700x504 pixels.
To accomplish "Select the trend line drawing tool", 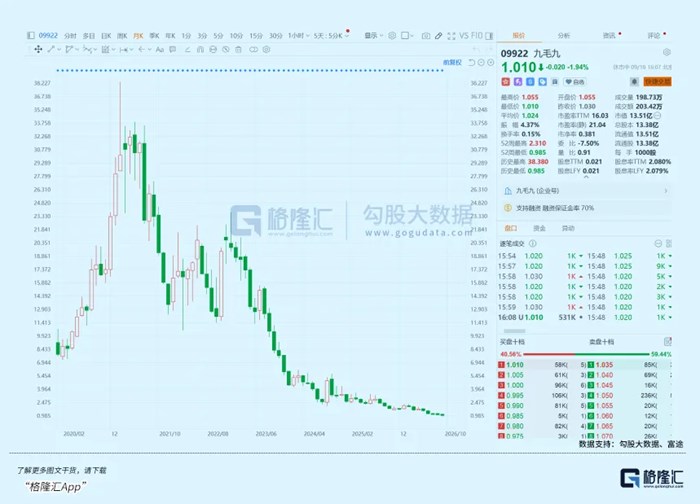I will click(51, 50).
